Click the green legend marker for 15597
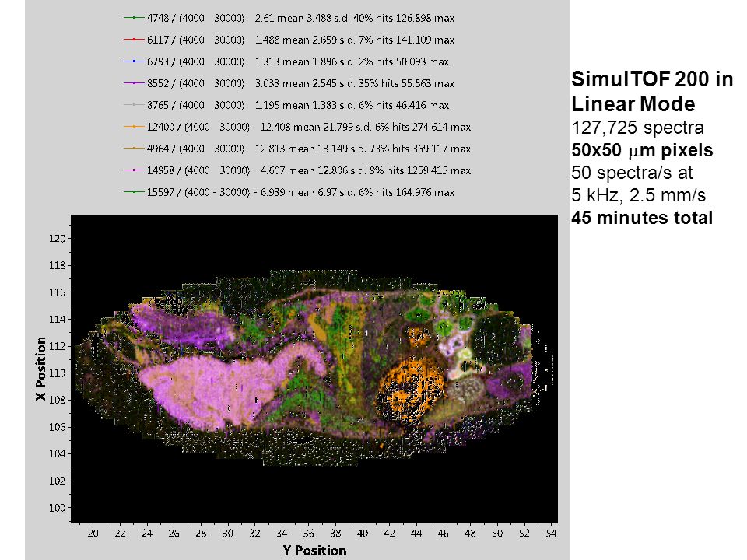The height and width of the screenshot is (560, 747). click(x=134, y=192)
